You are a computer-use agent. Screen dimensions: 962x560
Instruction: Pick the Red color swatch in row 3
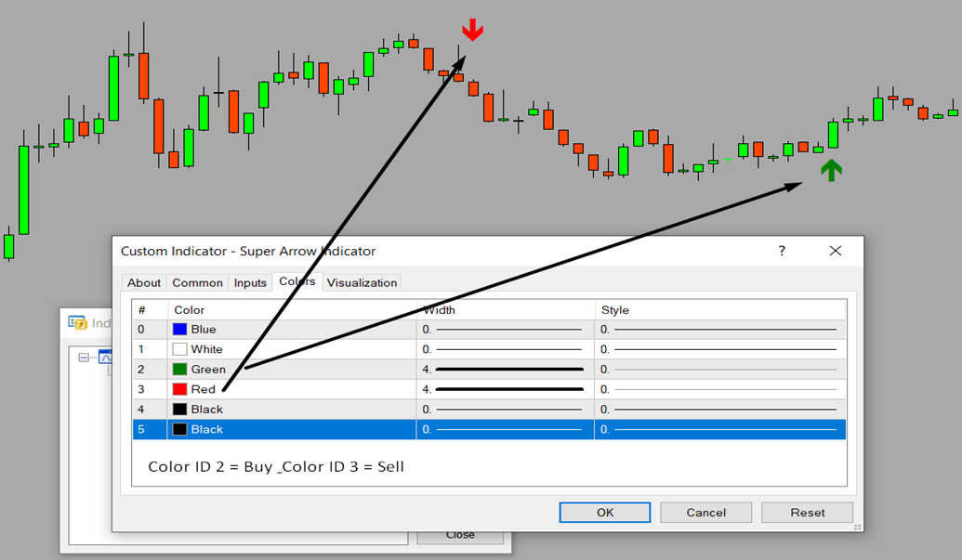click(179, 389)
